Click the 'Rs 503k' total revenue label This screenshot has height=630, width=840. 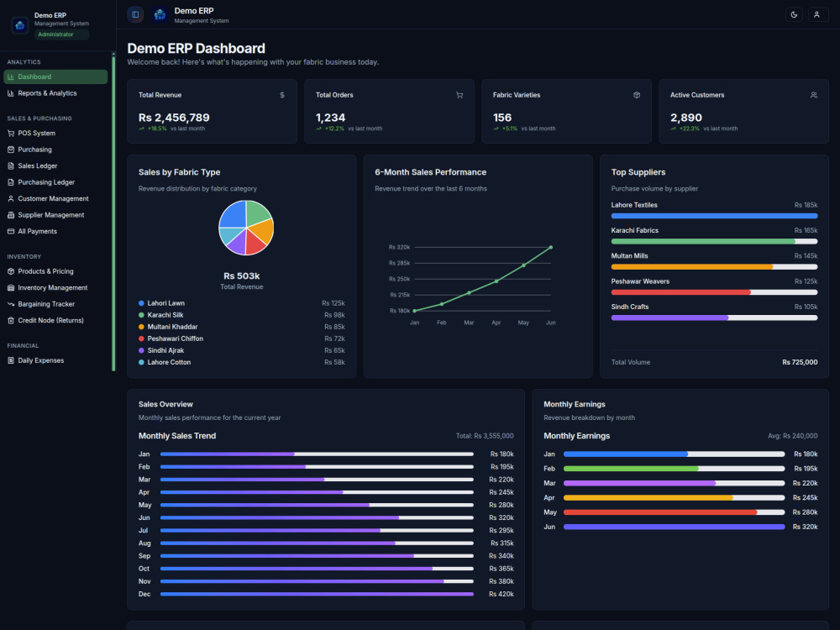pyautogui.click(x=242, y=276)
